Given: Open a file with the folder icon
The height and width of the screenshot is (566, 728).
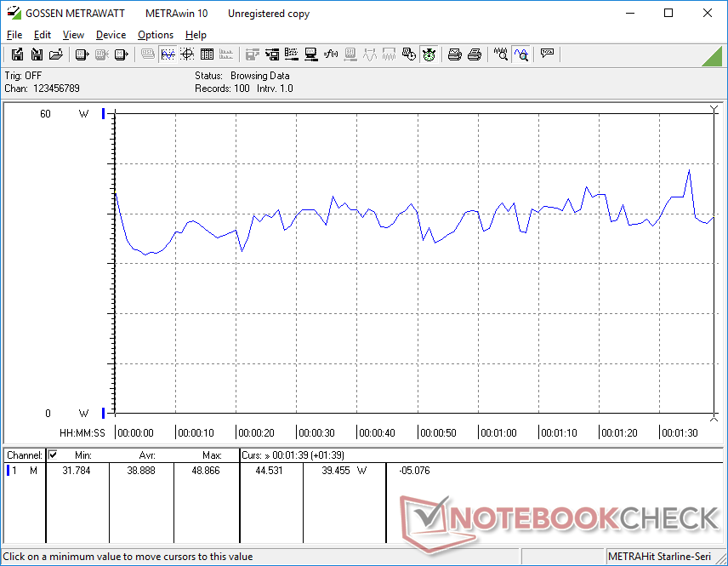Looking at the screenshot, I should 56,54.
